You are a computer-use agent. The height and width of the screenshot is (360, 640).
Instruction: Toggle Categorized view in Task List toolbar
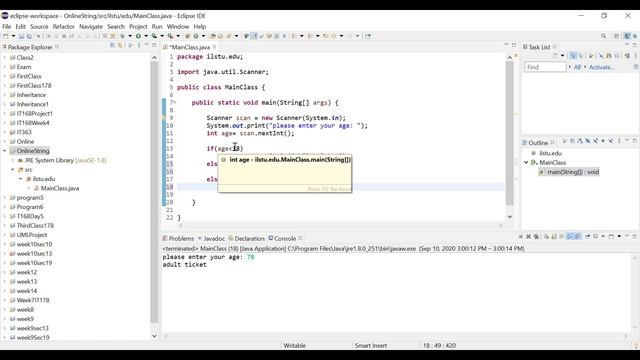572,56
